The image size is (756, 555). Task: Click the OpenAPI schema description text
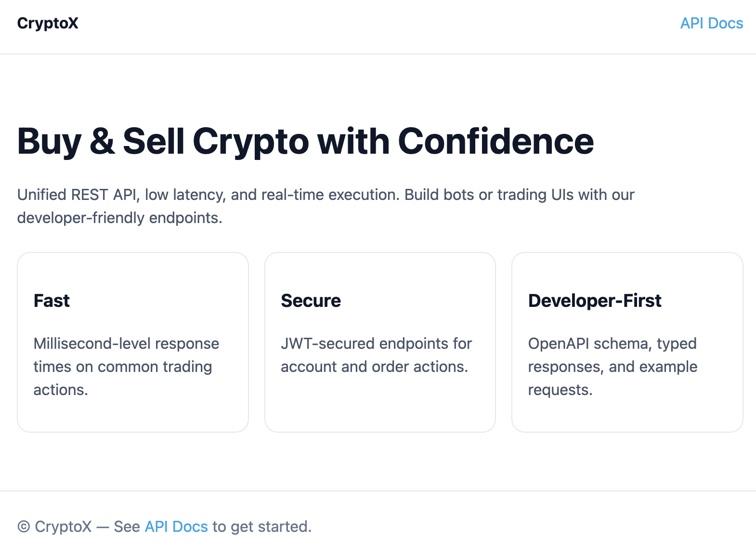pos(613,366)
